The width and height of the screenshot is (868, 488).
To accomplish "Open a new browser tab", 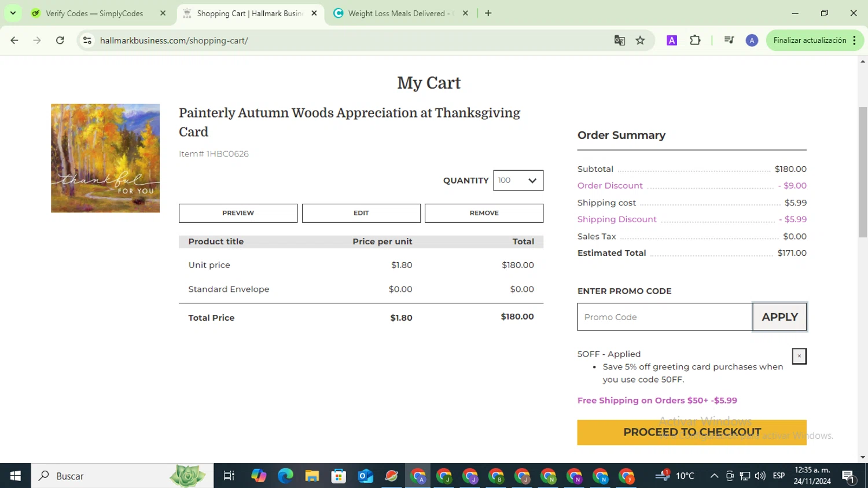I will click(x=488, y=13).
